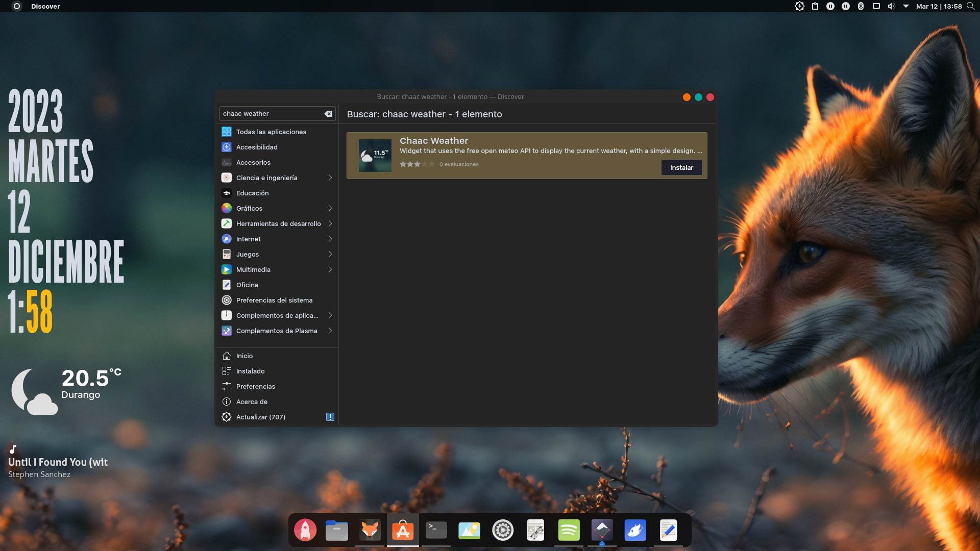Clear the chaac weather search text
This screenshot has height=551, width=980.
click(328, 114)
